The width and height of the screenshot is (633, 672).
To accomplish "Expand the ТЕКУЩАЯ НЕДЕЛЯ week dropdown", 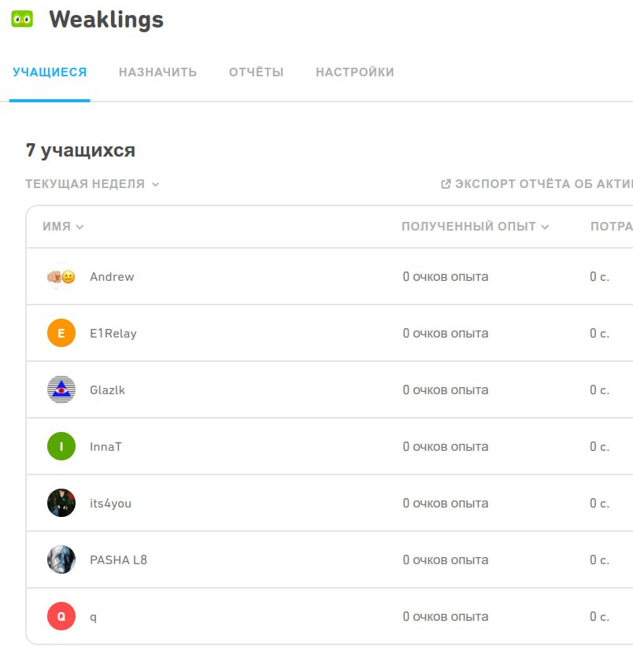I will [x=92, y=184].
